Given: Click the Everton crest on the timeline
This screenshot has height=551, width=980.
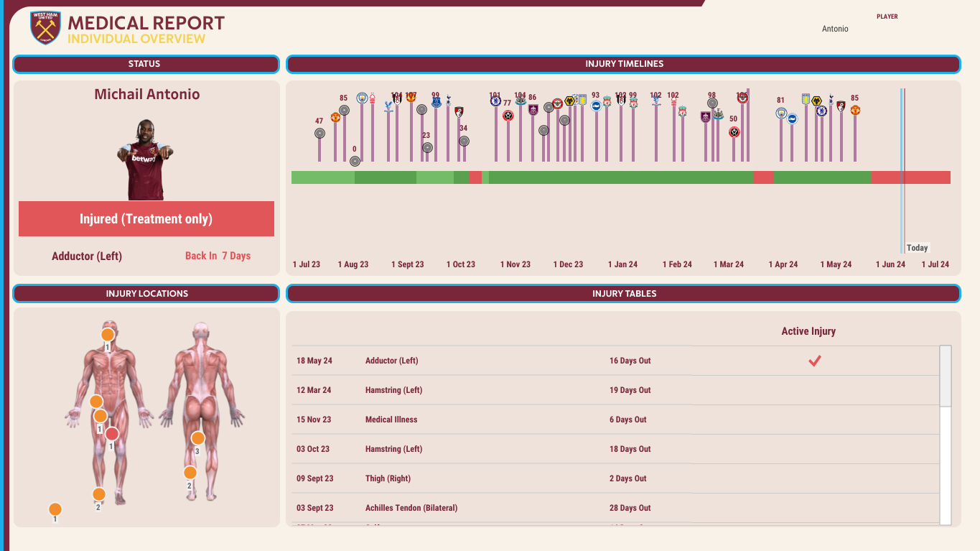Looking at the screenshot, I should coord(436,101).
